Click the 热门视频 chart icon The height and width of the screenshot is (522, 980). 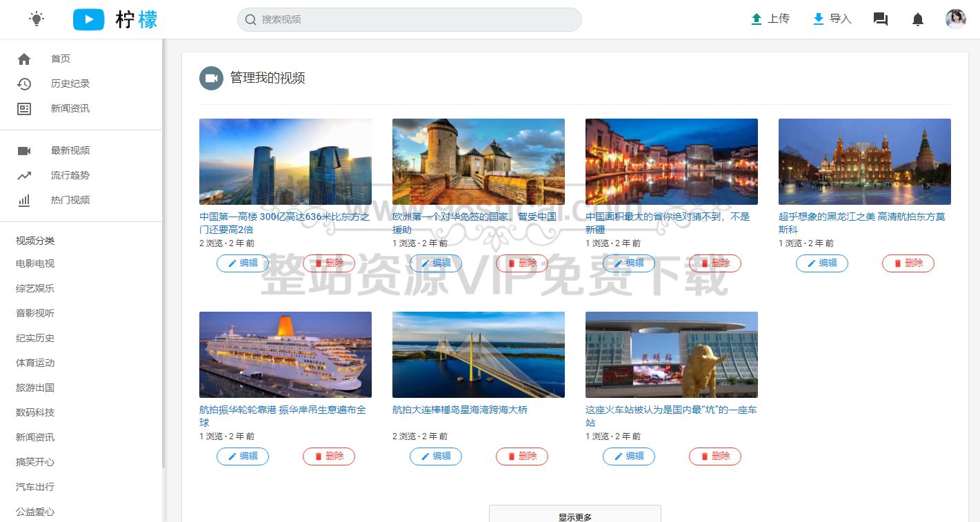point(24,200)
